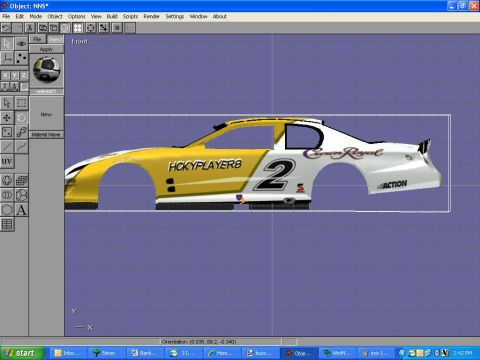Click the Apply material button

click(46, 49)
